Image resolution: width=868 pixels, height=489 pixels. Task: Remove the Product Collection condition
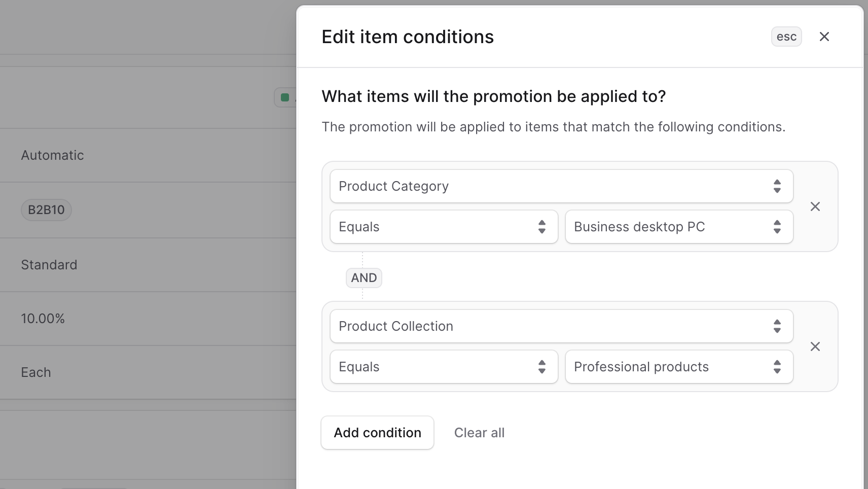tap(815, 346)
